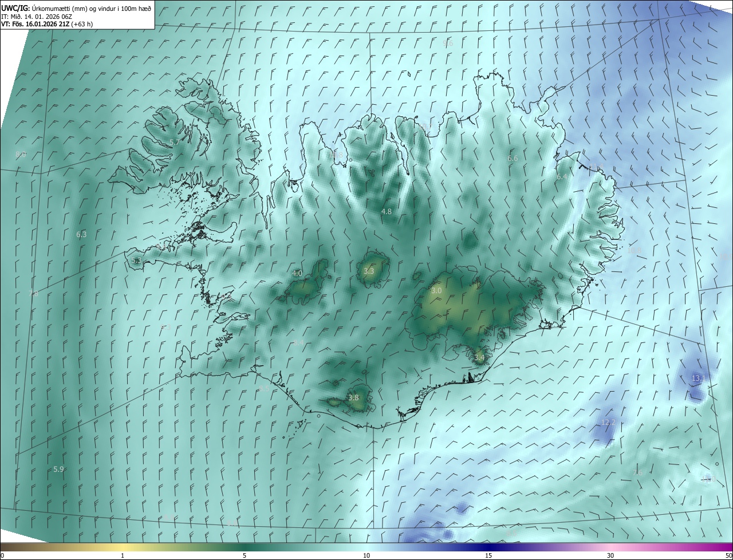Screen dimensions: 733x560
Task: Select the 4.8 value in north-central Iceland
Action: [387, 211]
